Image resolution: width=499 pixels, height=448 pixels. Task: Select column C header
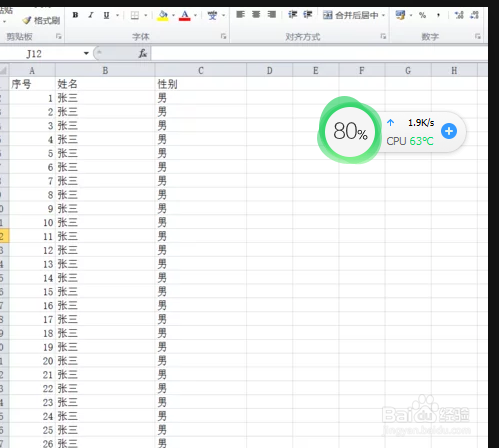[201, 71]
